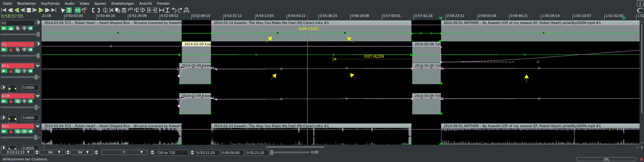Image resolution: width=644 pixels, height=162 pixels.
Task: Edit the -720 to 720 range field
Action: tap(172, 153)
